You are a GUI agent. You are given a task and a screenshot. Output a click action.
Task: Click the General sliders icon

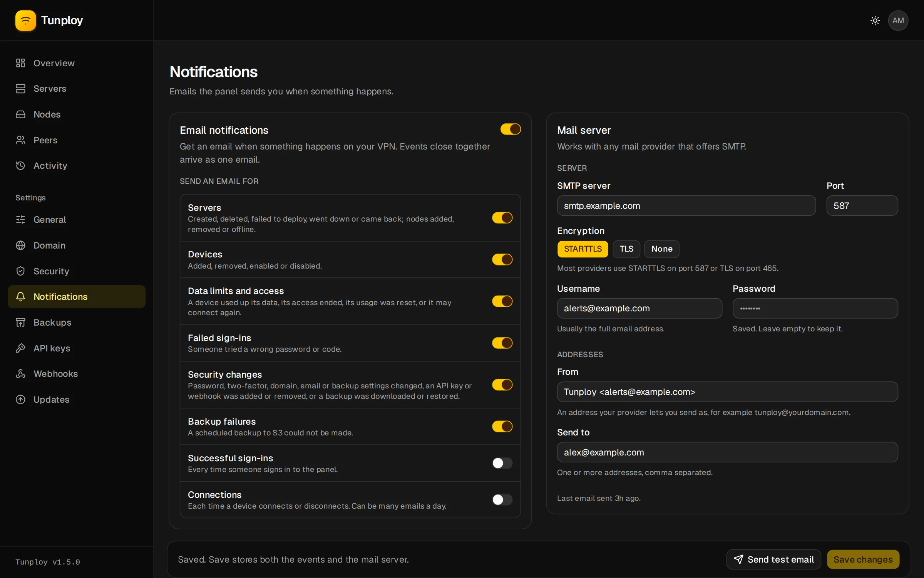(x=20, y=220)
